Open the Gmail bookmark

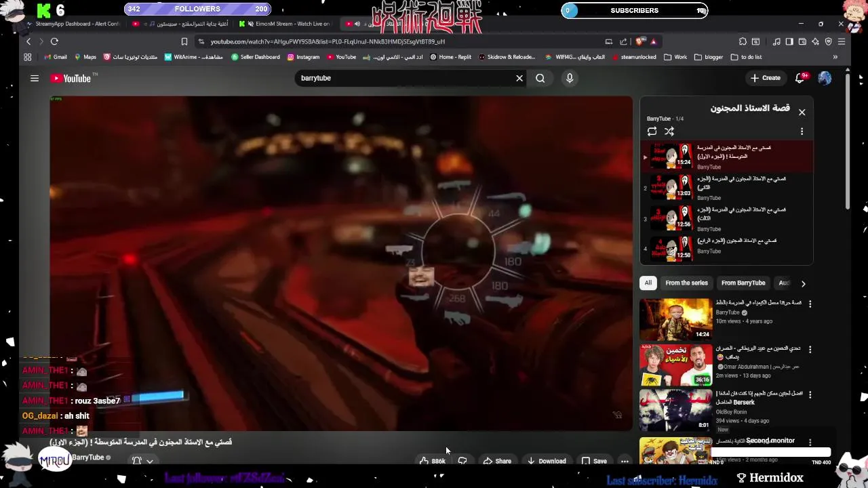click(55, 57)
